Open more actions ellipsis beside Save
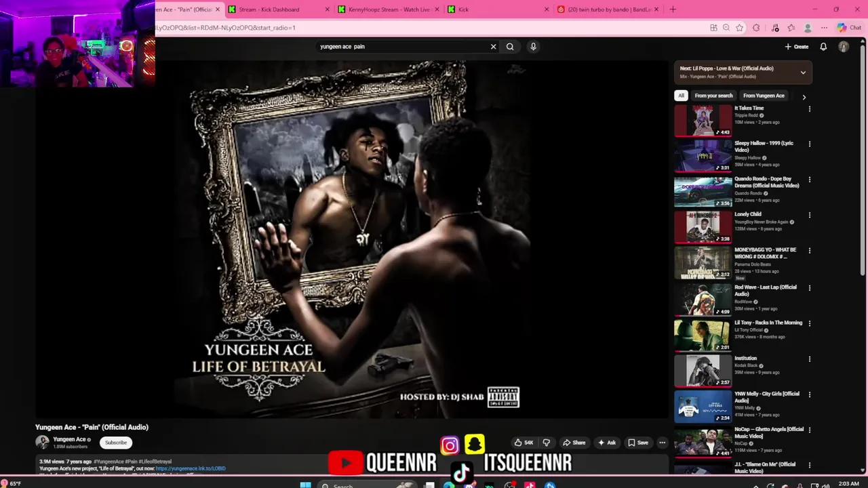Screen dimensions: 868x488 662,443
